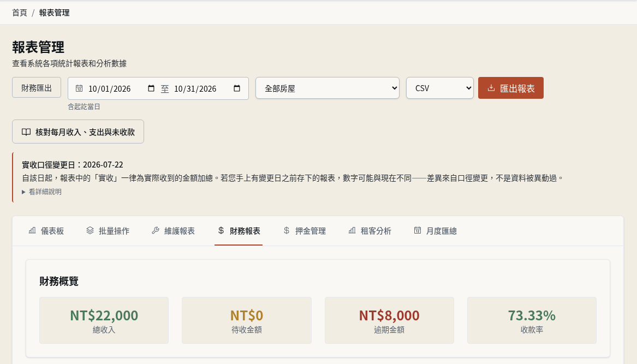Click the 財務概覽 section heading
637x364 pixels.
coord(59,281)
